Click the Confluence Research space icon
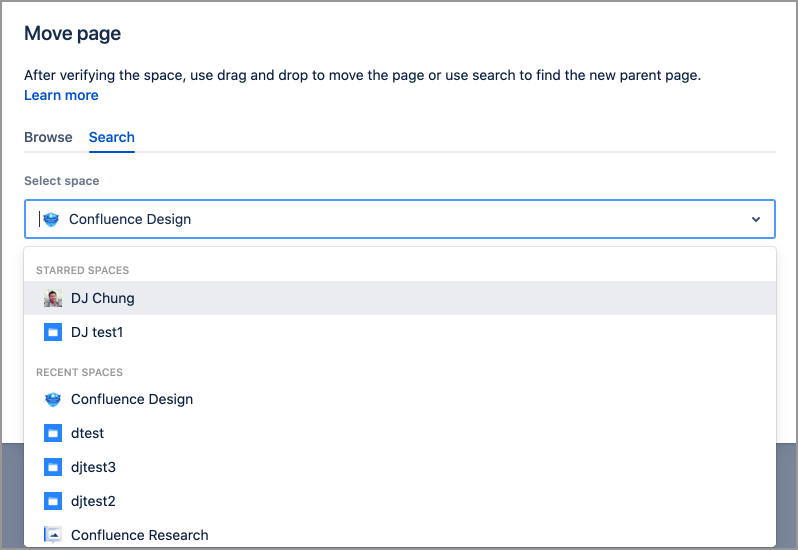798x550 pixels. 53,535
